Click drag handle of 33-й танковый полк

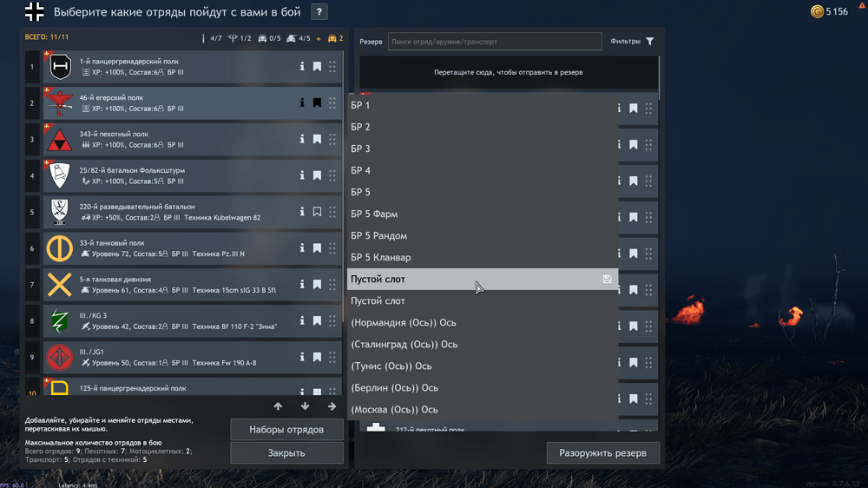pos(332,248)
